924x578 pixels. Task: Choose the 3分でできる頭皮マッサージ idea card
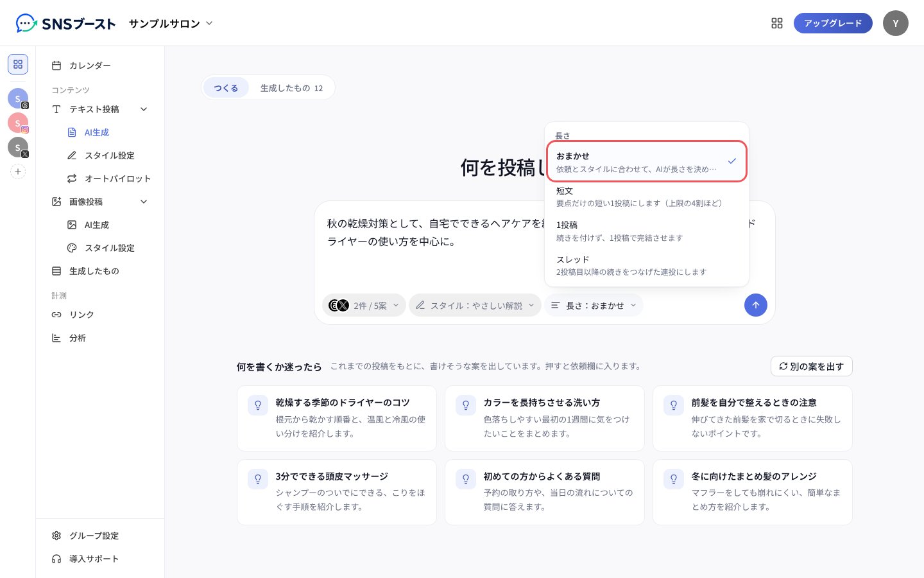pos(337,492)
